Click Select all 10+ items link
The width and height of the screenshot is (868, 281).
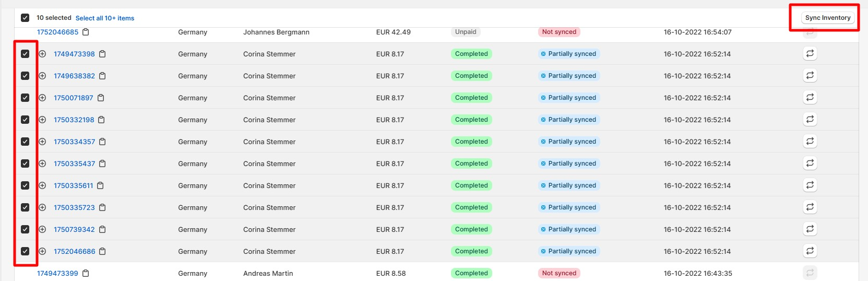click(x=105, y=18)
